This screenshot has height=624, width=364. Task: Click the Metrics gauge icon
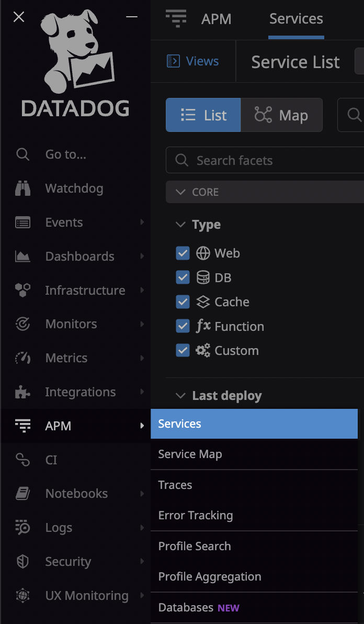click(x=22, y=358)
